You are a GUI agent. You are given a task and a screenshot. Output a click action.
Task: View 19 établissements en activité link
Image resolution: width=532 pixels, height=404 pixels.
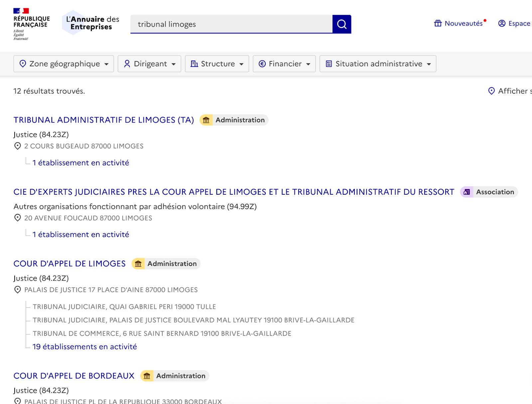tap(85, 347)
